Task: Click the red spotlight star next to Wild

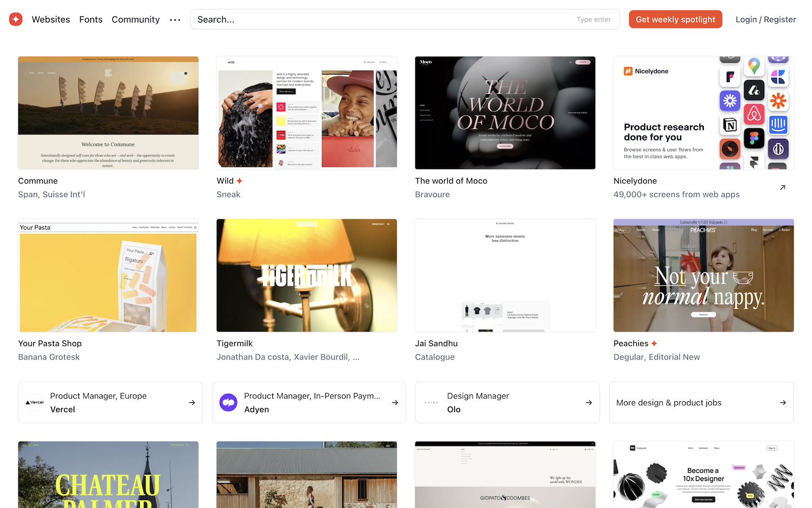Action: tap(239, 181)
